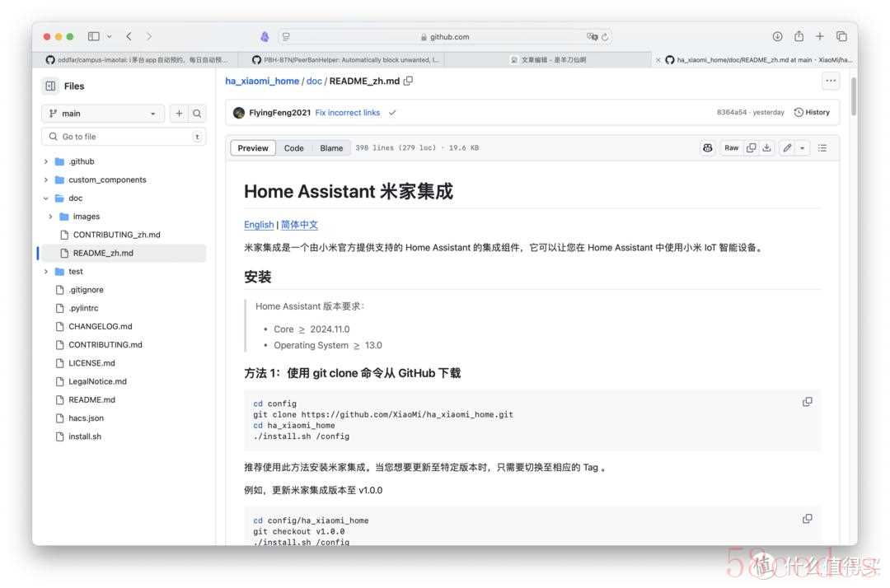The height and width of the screenshot is (588, 890).
Task: Click the page vertical scrollbar
Action: pyautogui.click(x=854, y=96)
